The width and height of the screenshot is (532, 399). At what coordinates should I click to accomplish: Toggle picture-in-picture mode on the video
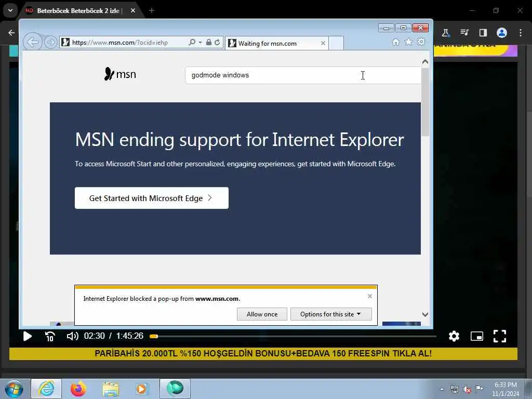[x=477, y=336]
